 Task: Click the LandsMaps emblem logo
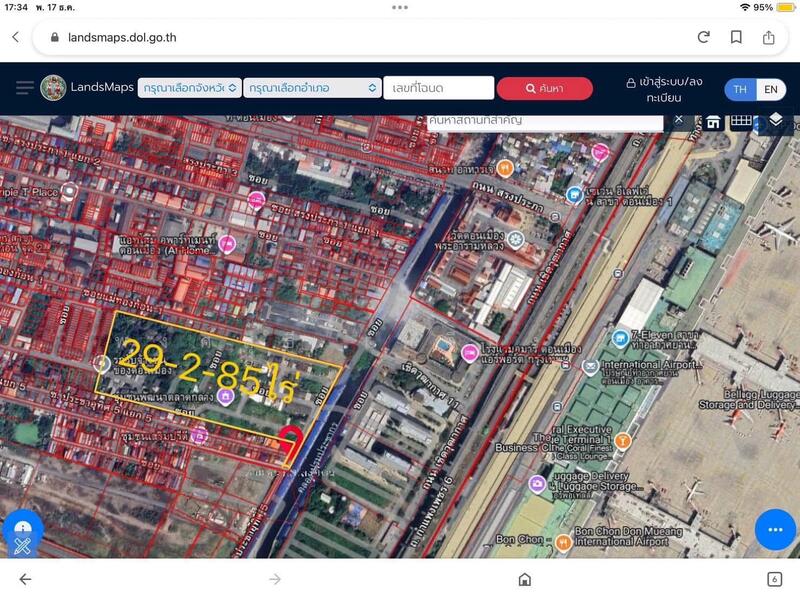(x=53, y=88)
